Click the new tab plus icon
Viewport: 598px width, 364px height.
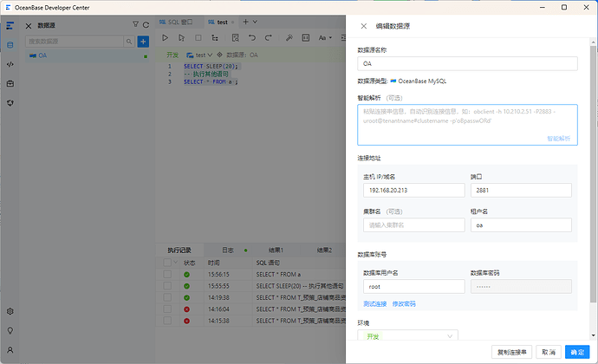pyautogui.click(x=245, y=22)
